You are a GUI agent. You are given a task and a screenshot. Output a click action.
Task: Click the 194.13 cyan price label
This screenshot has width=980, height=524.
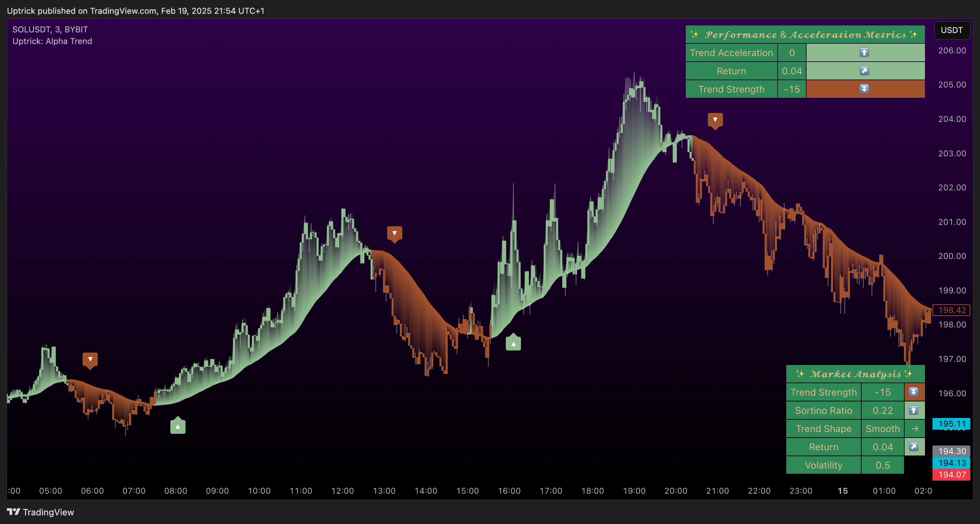coord(951,463)
